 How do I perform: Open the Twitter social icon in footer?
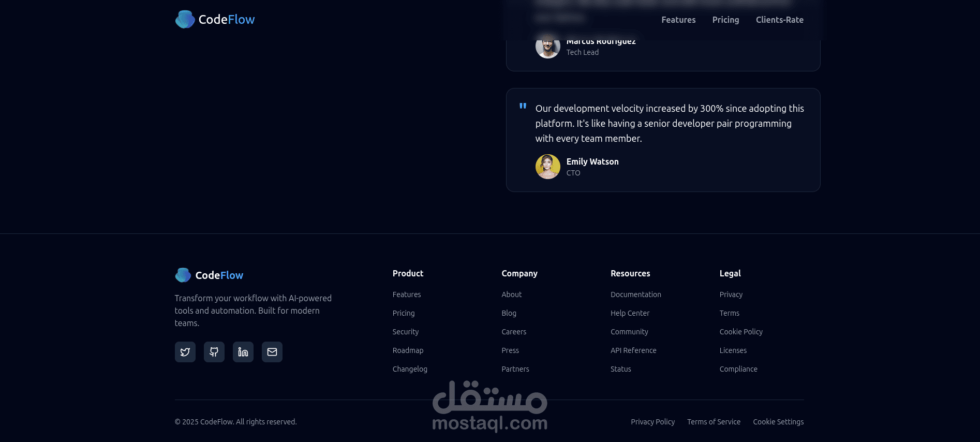point(185,352)
